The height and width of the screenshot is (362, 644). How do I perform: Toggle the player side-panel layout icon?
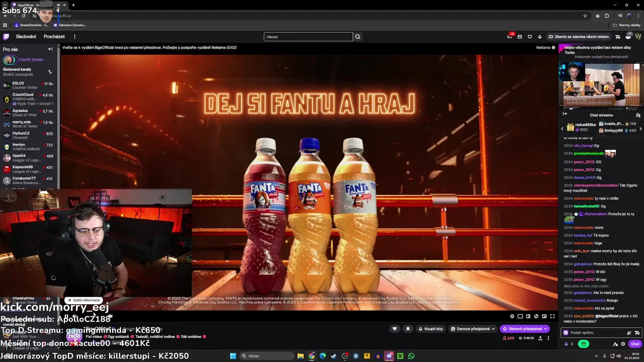(x=528, y=316)
